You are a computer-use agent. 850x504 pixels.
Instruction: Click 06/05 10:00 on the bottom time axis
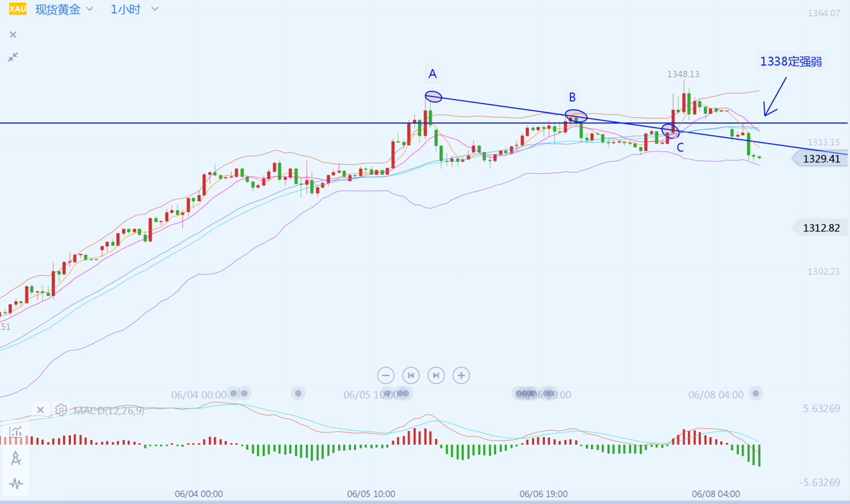coord(371,494)
